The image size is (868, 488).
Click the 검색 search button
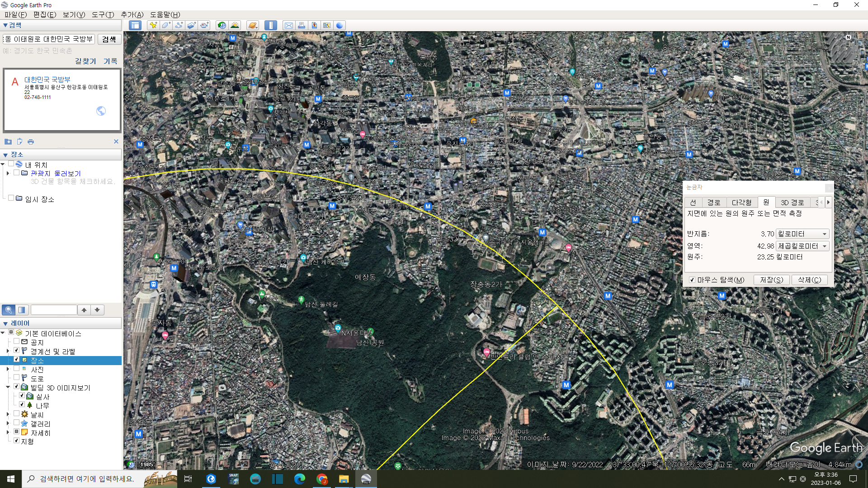click(x=109, y=39)
